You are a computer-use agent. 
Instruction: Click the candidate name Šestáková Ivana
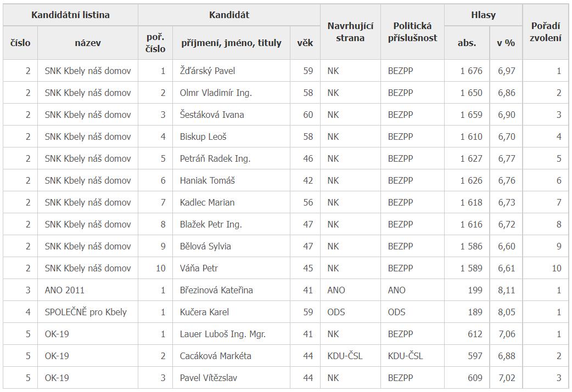tap(212, 115)
